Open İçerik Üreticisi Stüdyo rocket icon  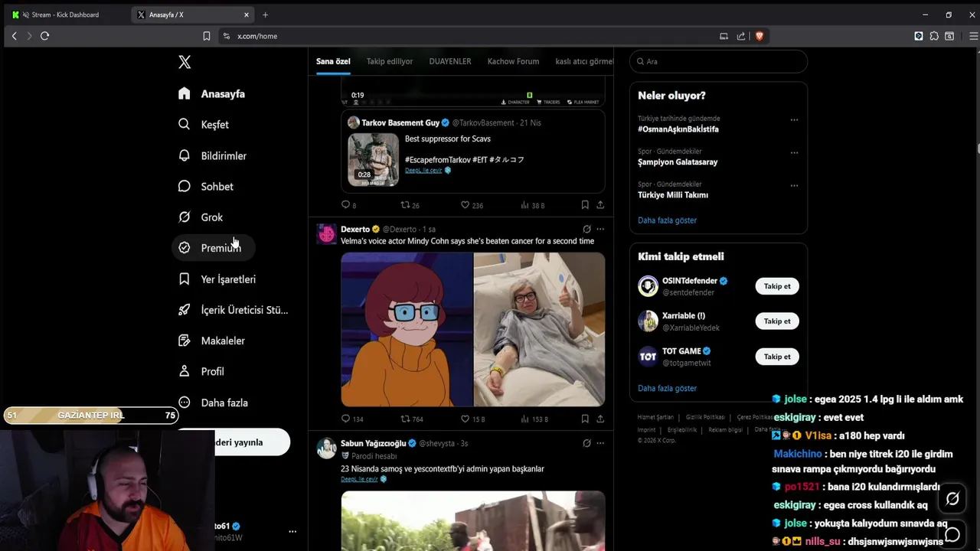[x=185, y=309]
